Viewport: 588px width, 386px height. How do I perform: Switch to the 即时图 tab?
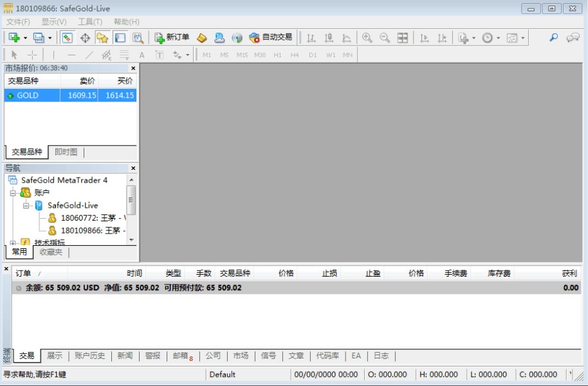coord(66,152)
